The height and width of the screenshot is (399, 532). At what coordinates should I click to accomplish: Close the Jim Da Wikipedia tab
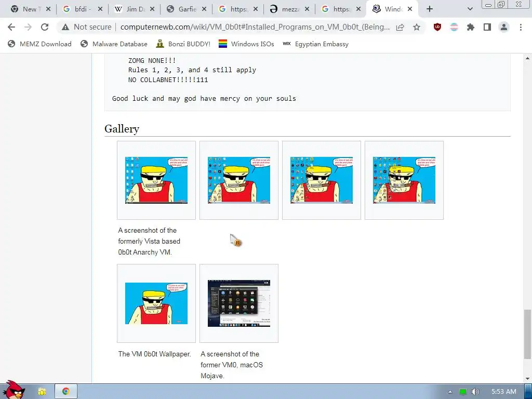[152, 9]
